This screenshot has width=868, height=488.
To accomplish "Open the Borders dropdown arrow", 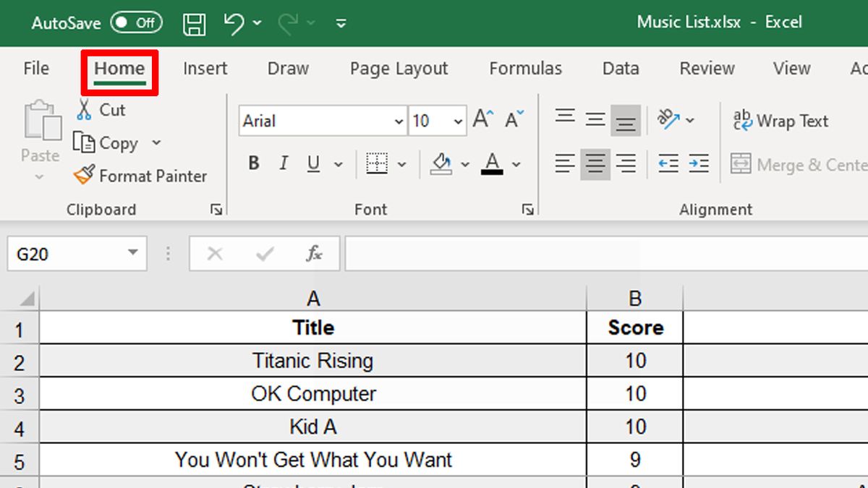I will (403, 163).
